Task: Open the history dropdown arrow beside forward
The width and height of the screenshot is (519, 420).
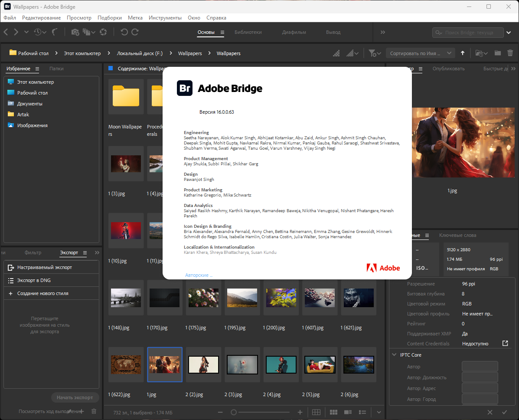Action: (x=26, y=32)
